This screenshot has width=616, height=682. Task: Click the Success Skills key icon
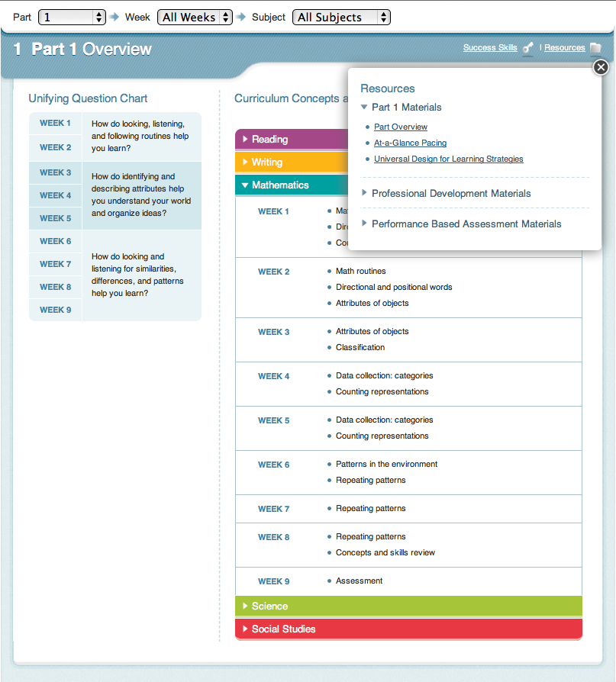[528, 47]
